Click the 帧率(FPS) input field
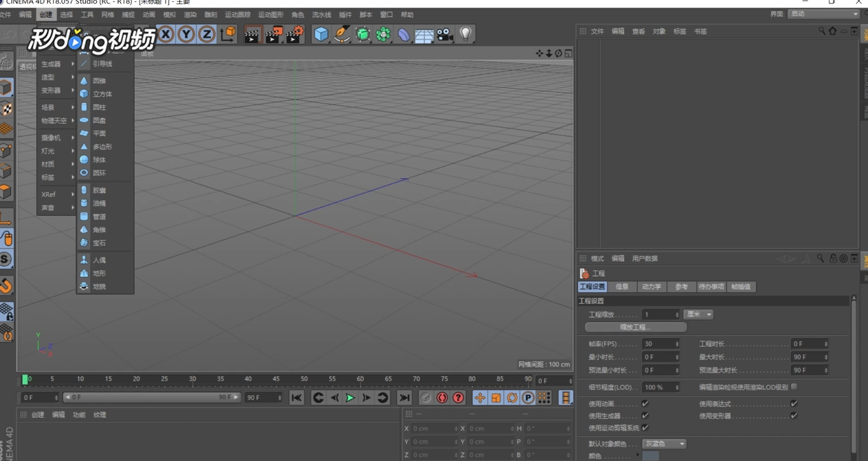Screen dimensions: 868x461 pyautogui.click(x=661, y=344)
